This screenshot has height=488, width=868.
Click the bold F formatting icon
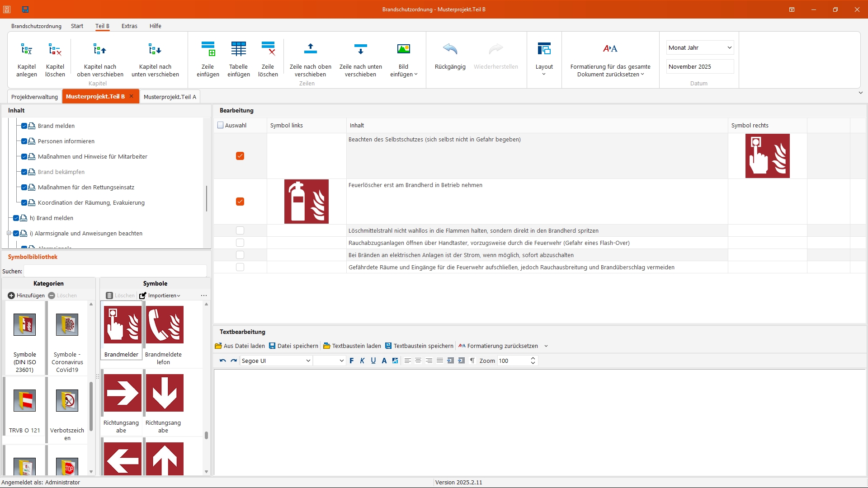click(x=352, y=361)
